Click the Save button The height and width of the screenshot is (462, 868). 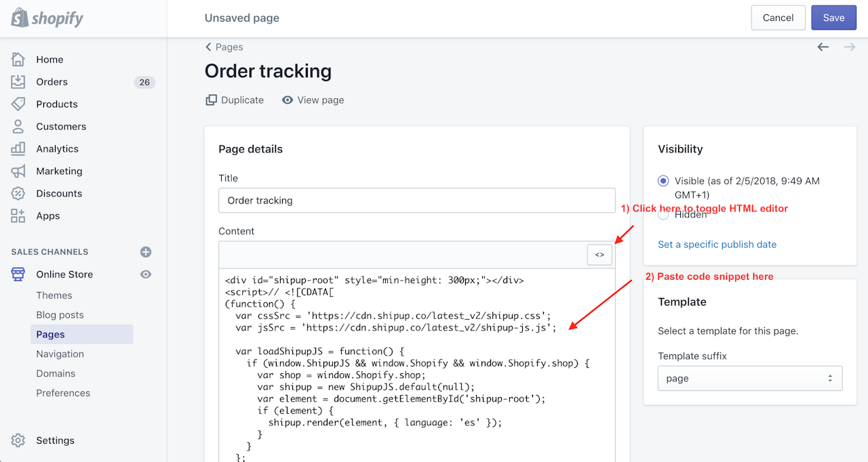(833, 18)
